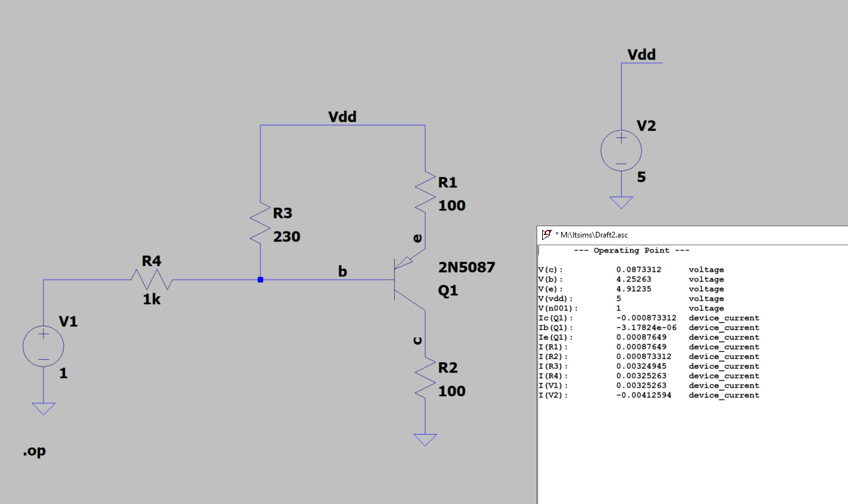
Task: Click the Q1 reference label
Action: click(x=448, y=291)
